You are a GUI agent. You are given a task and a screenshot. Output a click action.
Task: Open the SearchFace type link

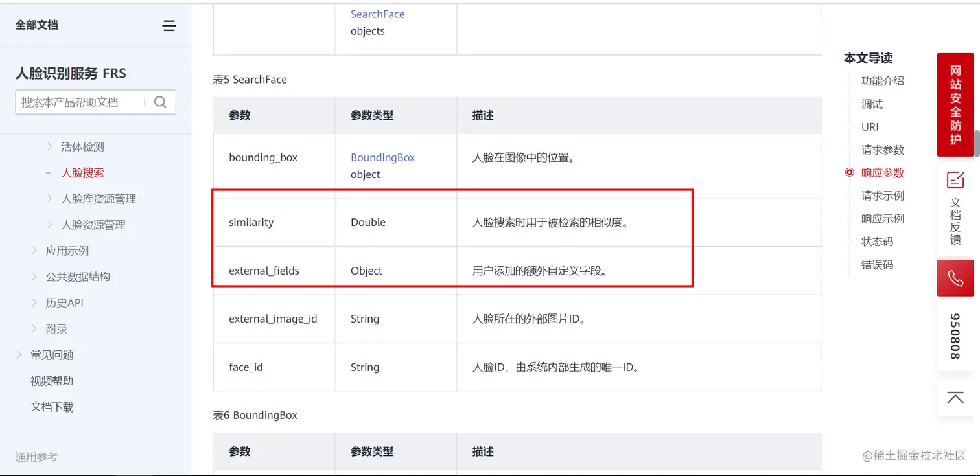coord(378,14)
